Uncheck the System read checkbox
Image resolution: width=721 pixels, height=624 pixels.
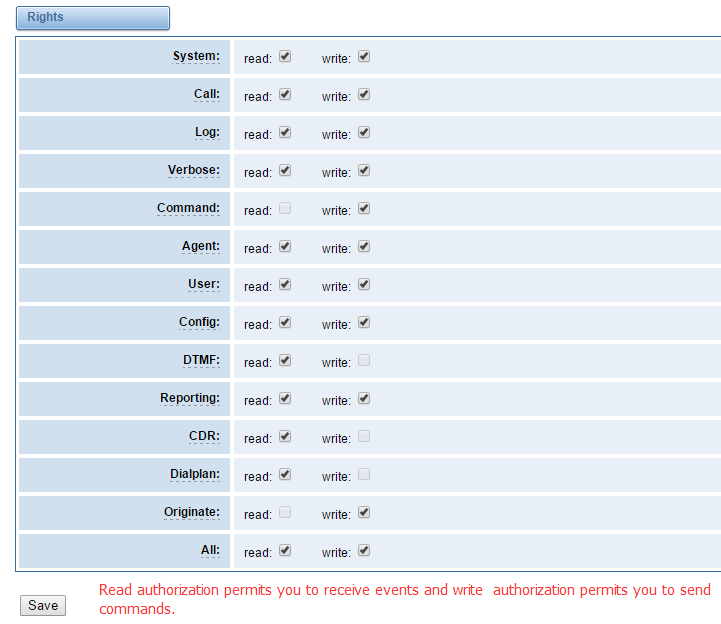coord(285,57)
